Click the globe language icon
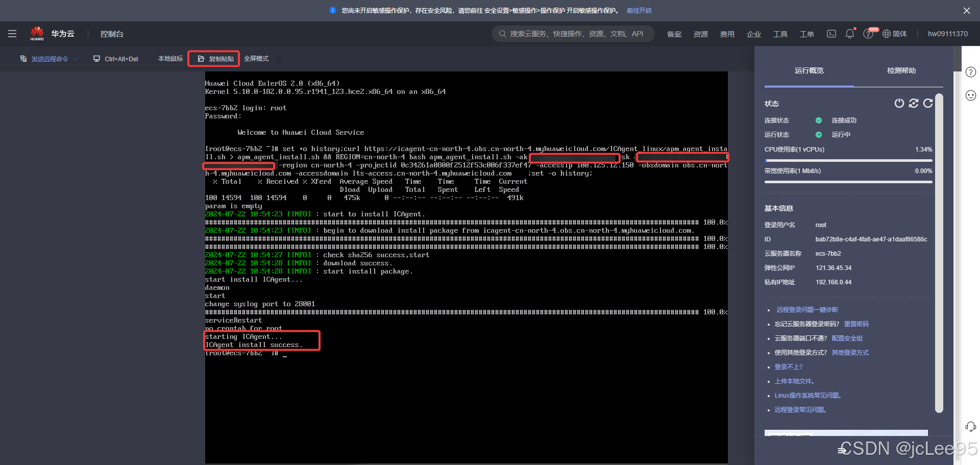The image size is (980, 465). (887, 34)
